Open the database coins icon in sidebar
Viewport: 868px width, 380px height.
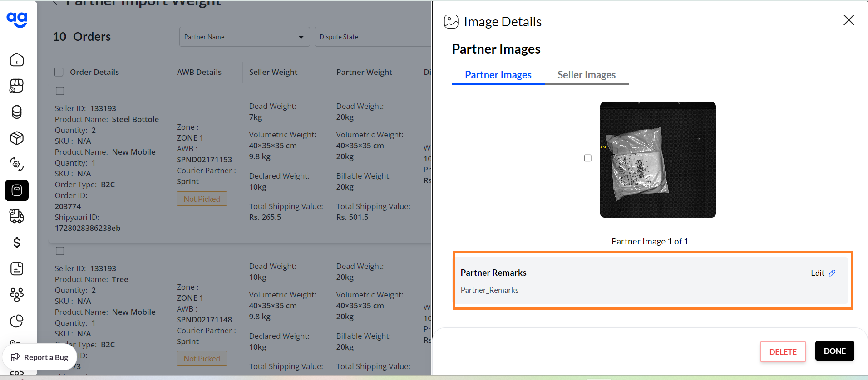(x=17, y=112)
